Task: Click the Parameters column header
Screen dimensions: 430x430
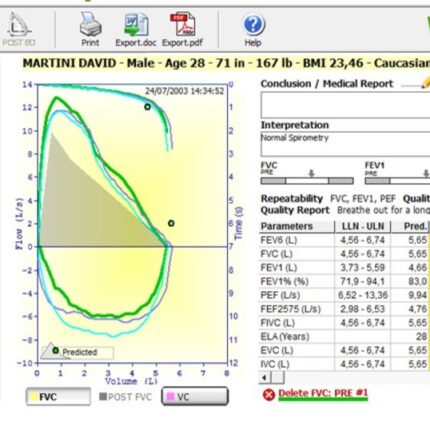Action: 297,226
